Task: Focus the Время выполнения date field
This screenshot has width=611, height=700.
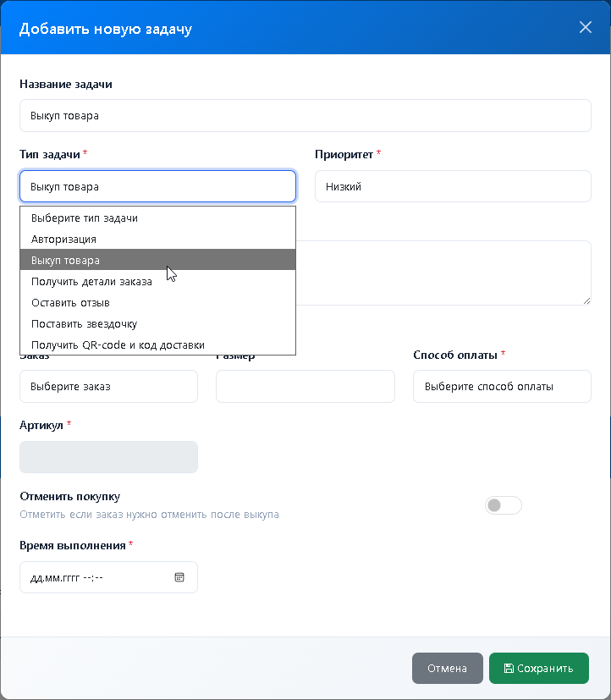Action: [x=108, y=577]
